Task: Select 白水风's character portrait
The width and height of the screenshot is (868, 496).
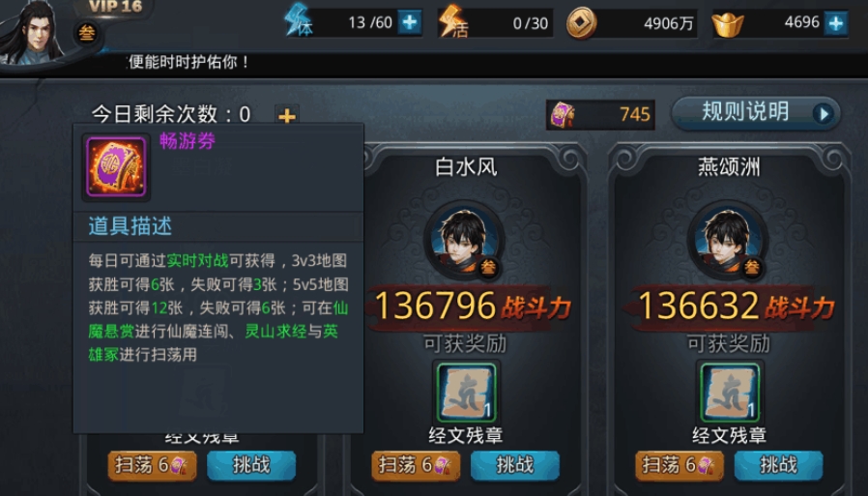Action: (464, 240)
